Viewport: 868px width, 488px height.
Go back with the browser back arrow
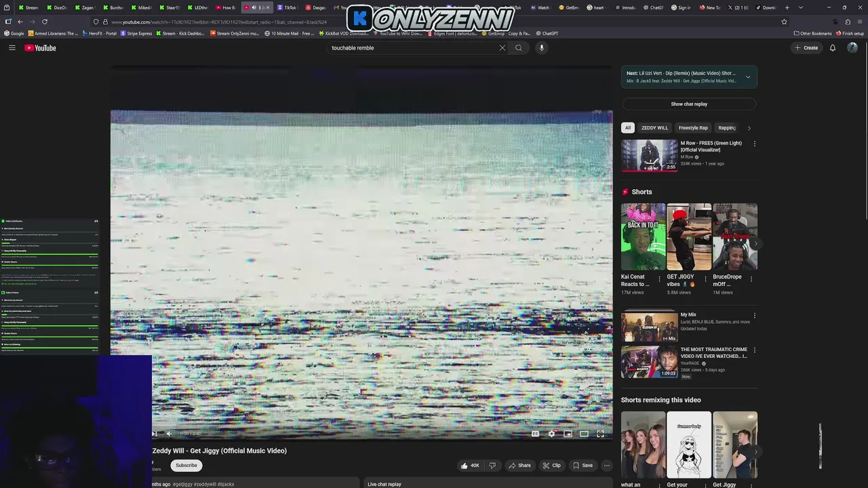tap(20, 22)
